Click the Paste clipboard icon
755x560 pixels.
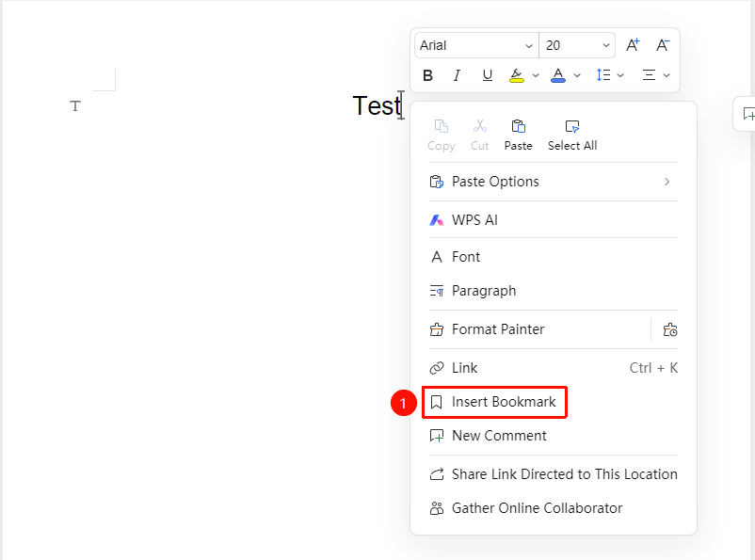pyautogui.click(x=518, y=126)
